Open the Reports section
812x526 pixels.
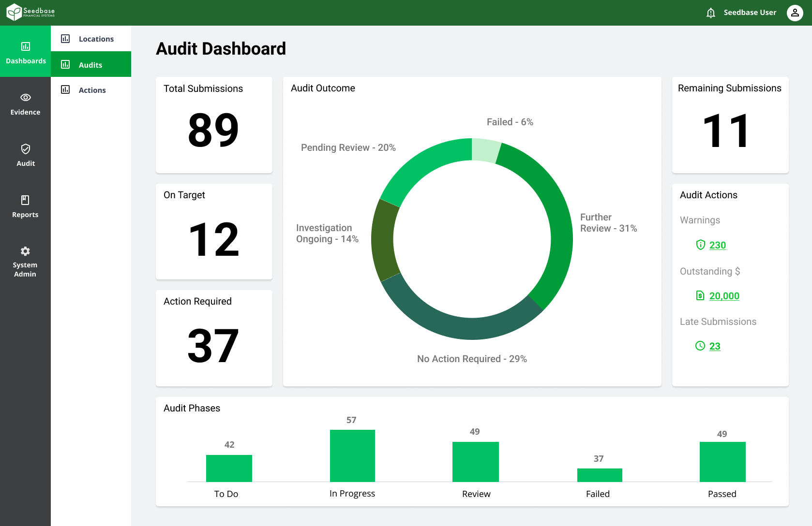point(25,206)
